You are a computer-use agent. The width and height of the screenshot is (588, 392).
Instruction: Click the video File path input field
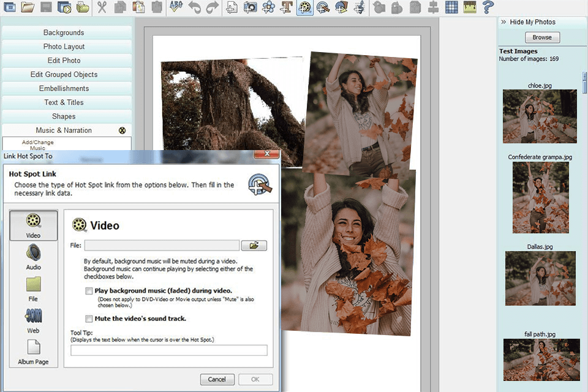point(162,246)
